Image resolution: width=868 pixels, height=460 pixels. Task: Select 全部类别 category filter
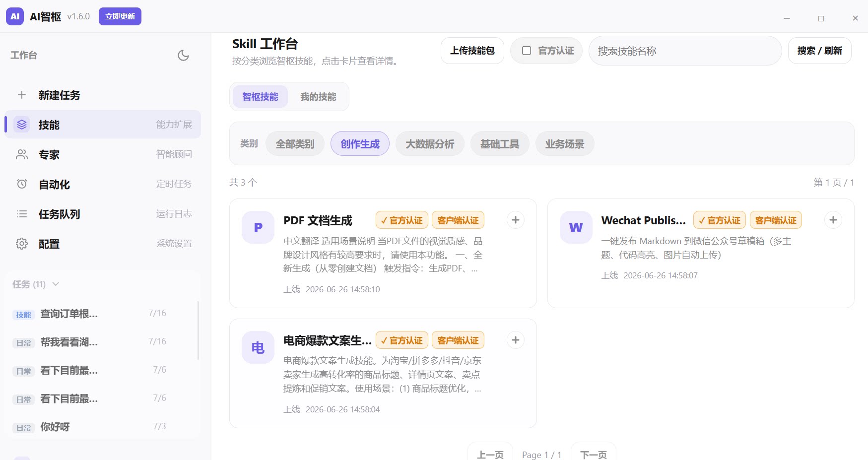pyautogui.click(x=295, y=144)
